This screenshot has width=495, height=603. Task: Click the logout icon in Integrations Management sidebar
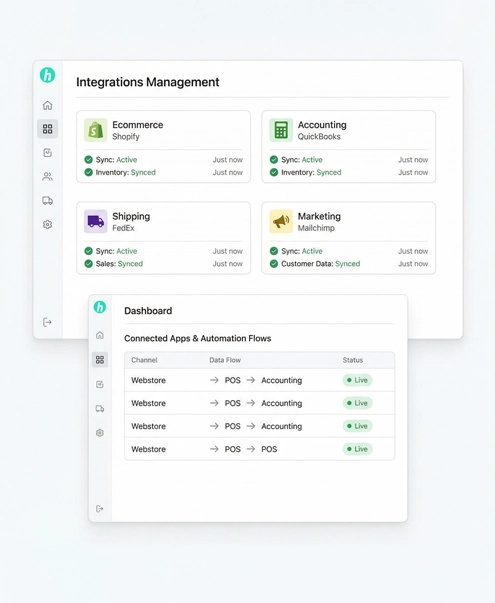point(47,322)
